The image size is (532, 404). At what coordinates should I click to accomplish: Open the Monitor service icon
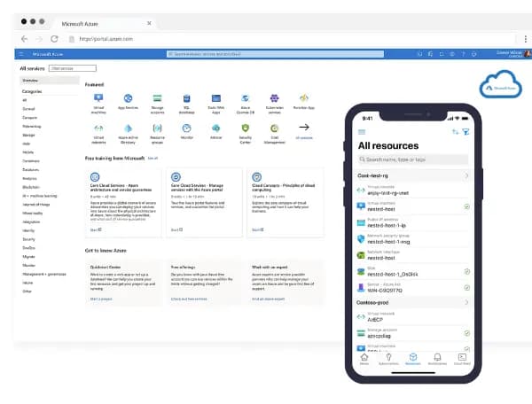pos(186,127)
